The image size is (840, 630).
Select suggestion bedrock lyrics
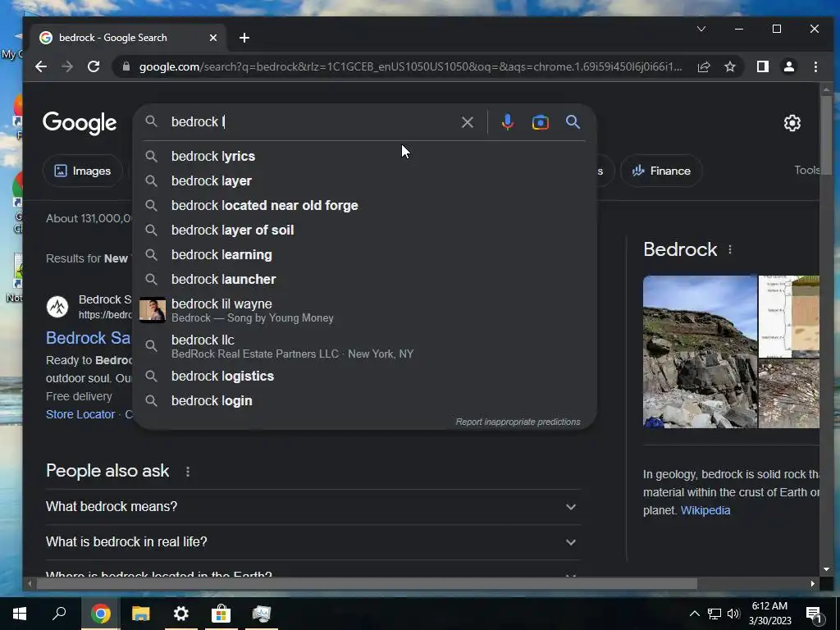click(364, 157)
